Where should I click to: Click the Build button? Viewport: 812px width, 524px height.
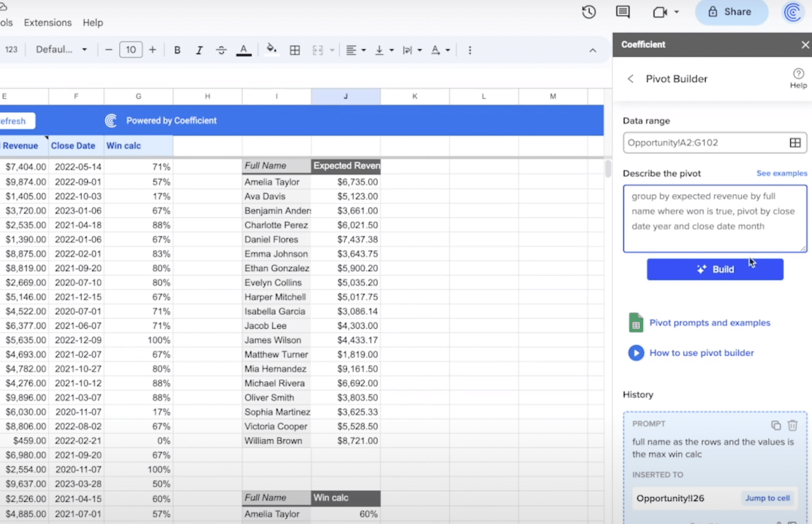(x=715, y=269)
